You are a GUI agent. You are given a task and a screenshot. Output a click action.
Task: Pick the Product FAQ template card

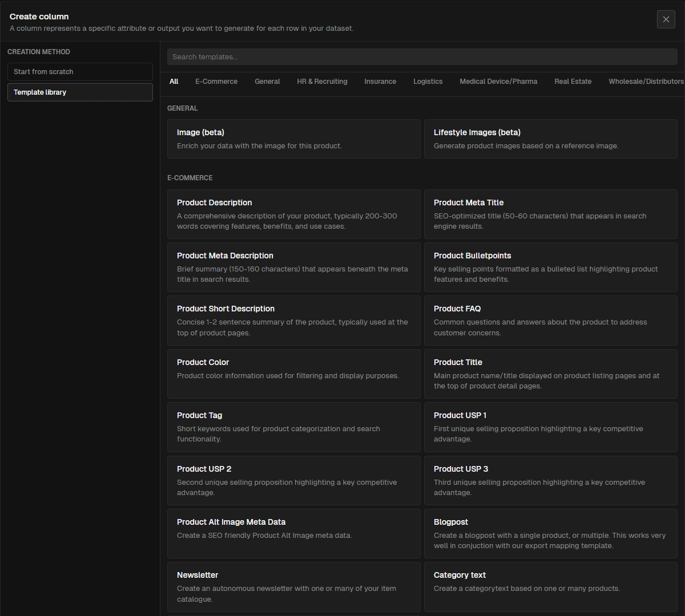pos(550,320)
